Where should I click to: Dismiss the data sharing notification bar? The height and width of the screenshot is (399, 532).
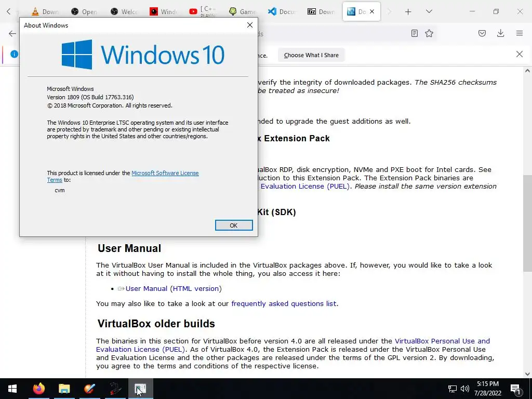pos(520,54)
